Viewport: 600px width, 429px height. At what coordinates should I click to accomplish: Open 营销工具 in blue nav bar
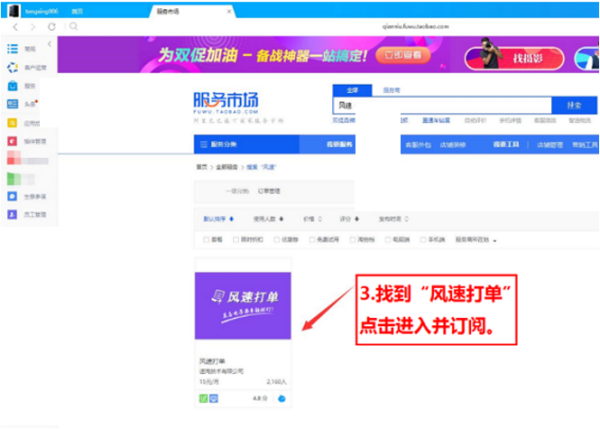coord(585,145)
